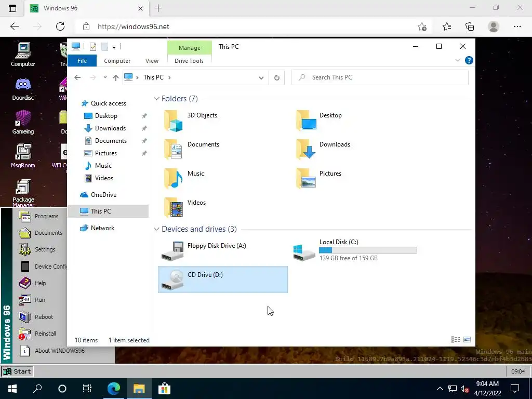Image resolution: width=532 pixels, height=399 pixels.
Task: Collapse the Devices and drives group
Action: pyautogui.click(x=156, y=229)
